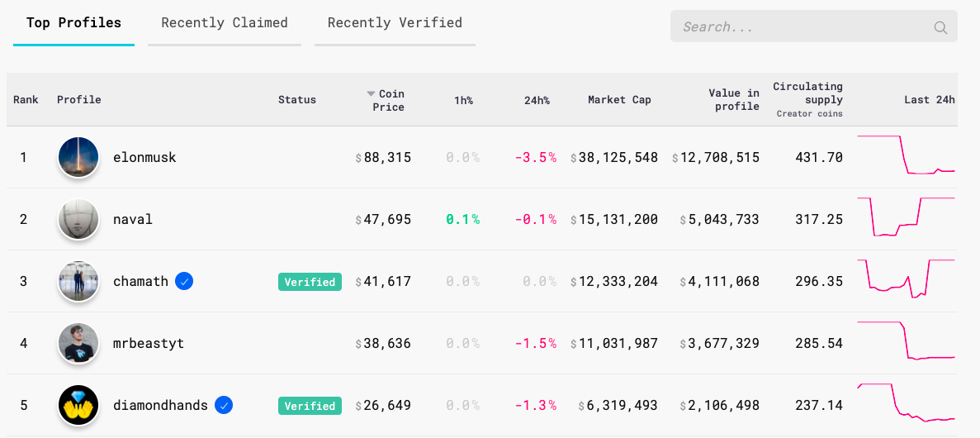Viewport: 980px width, 438px height.
Task: Click naval's coin price $47,695
Action: click(383, 220)
